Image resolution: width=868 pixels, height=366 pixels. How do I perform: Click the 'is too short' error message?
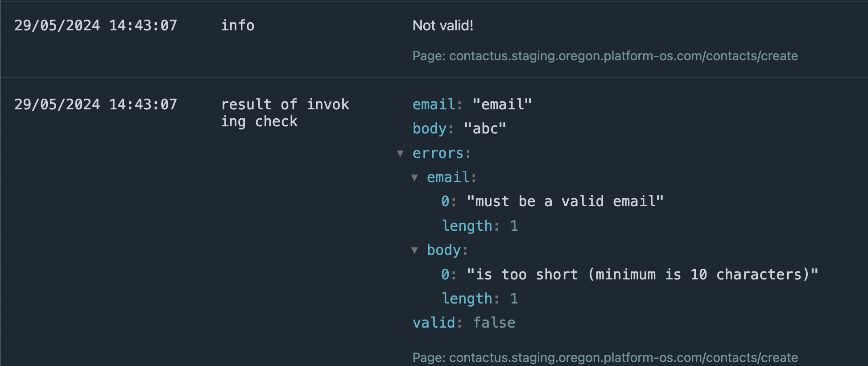[642, 274]
